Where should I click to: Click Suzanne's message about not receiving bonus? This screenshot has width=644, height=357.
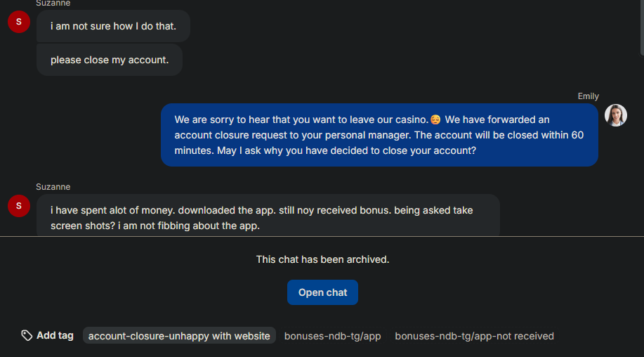click(268, 217)
